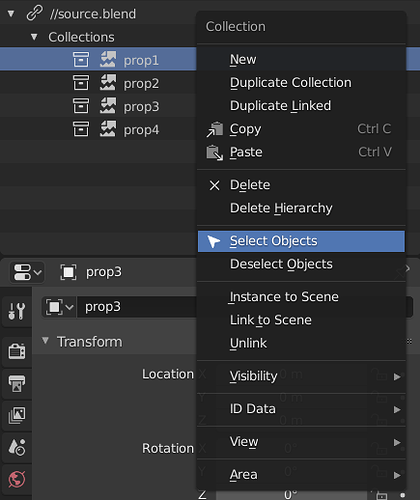Click the linked-data image icon beside prop4

pos(108,129)
